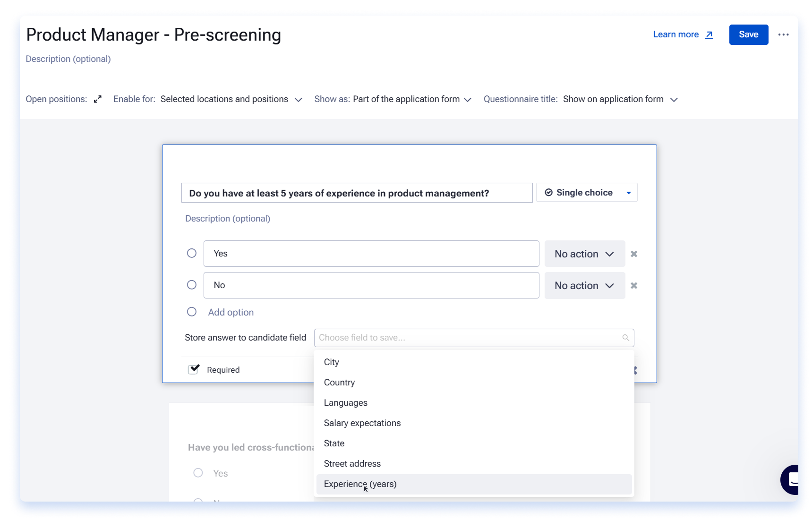Screen dimensions: 812x520
Task: Click the Save button
Action: point(749,34)
